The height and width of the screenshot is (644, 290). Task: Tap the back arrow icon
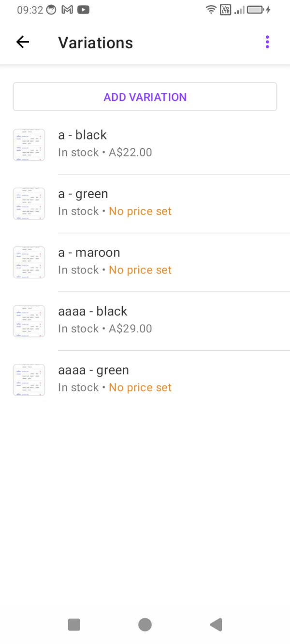[23, 42]
